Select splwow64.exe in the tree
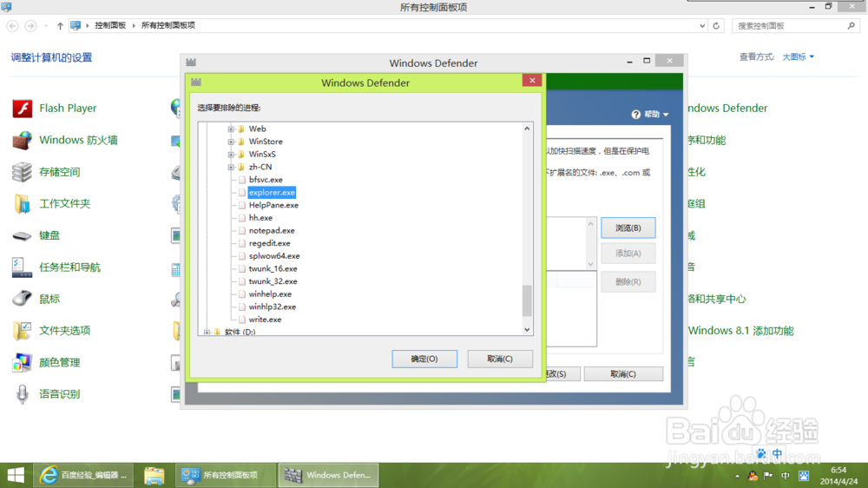The width and height of the screenshot is (868, 488). (274, 256)
